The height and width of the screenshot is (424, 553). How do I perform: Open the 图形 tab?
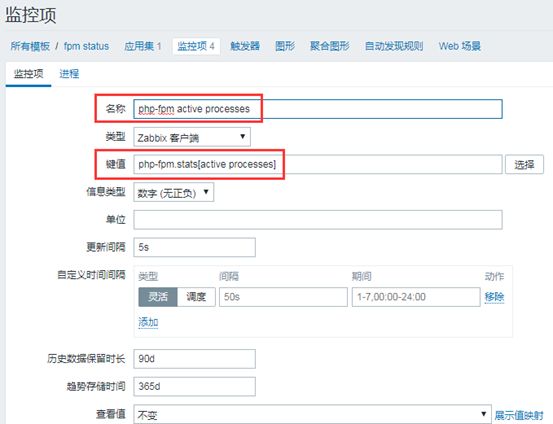point(285,46)
